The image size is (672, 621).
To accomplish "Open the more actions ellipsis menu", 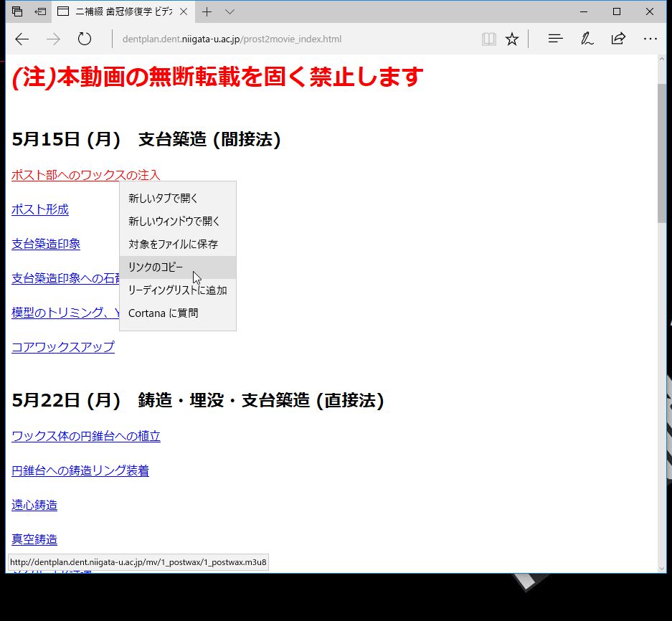I will 650,39.
